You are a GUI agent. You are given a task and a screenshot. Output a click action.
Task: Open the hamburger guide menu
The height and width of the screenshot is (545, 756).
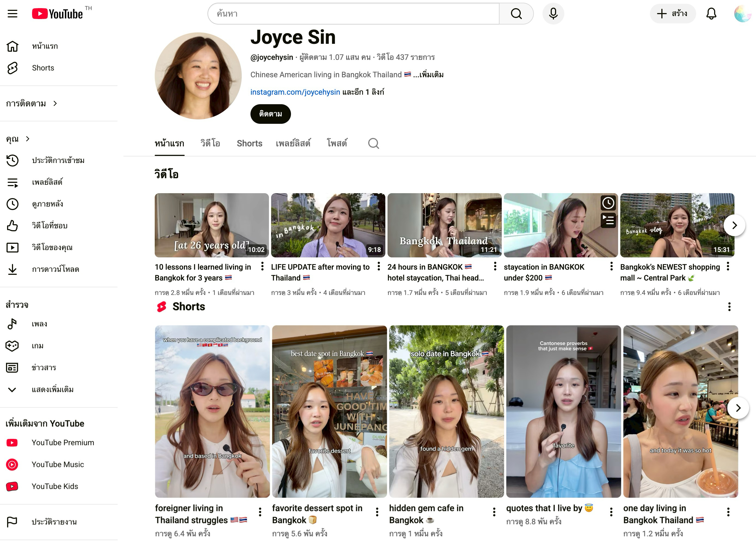click(12, 14)
